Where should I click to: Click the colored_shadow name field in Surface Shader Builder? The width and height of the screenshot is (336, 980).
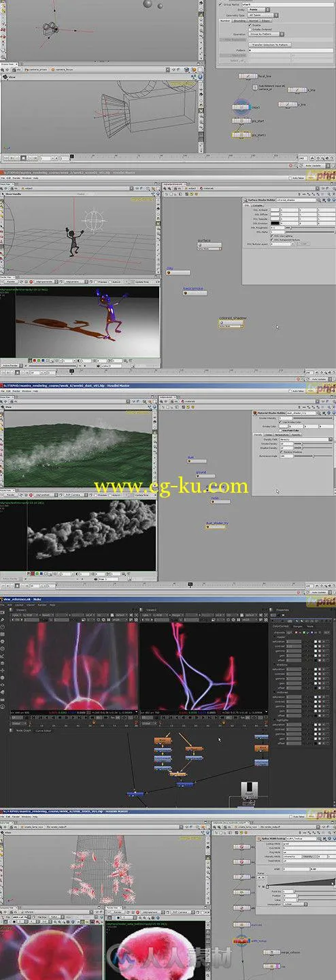pyautogui.click(x=296, y=200)
